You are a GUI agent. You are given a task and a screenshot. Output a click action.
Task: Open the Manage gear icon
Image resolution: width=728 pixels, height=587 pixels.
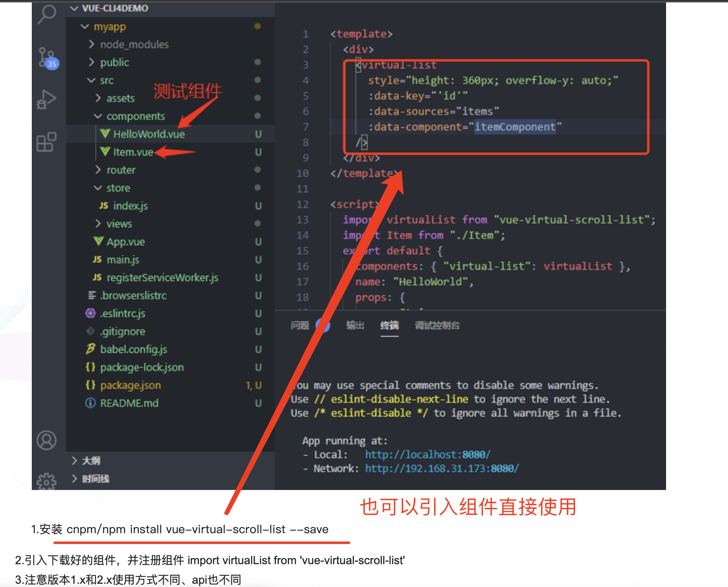[x=46, y=481]
